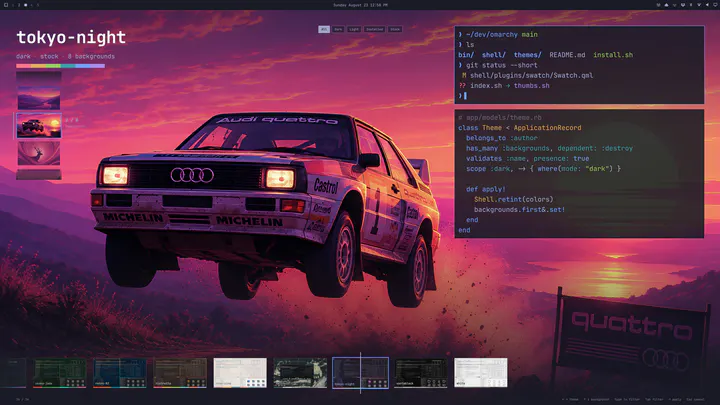720x405 pixels.
Task: Click "themes/" in the terminal listing
Action: [528, 55]
